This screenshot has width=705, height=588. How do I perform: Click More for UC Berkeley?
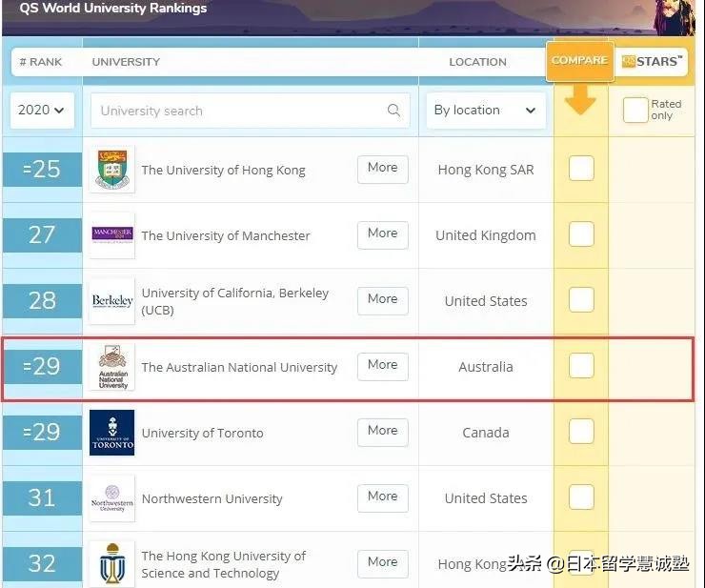383,300
